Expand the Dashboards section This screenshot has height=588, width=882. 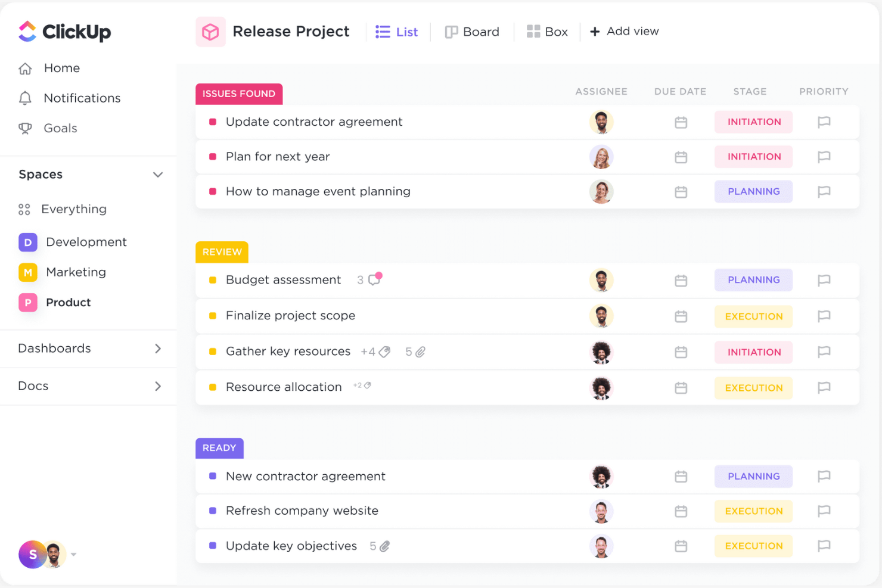click(158, 349)
